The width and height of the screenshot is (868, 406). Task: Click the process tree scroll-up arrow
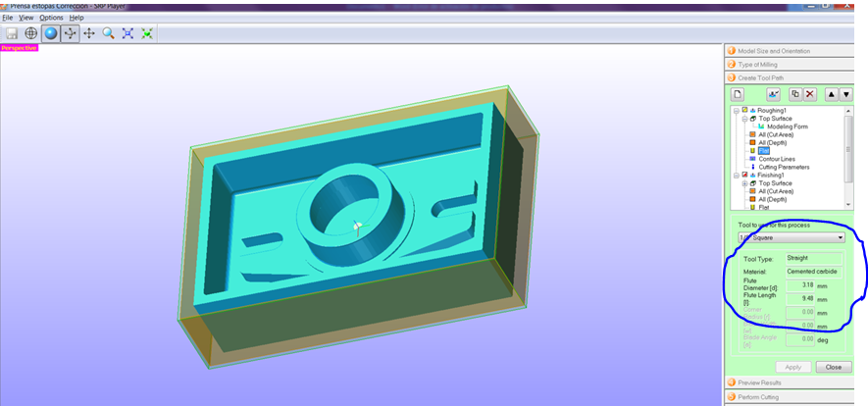coord(848,110)
